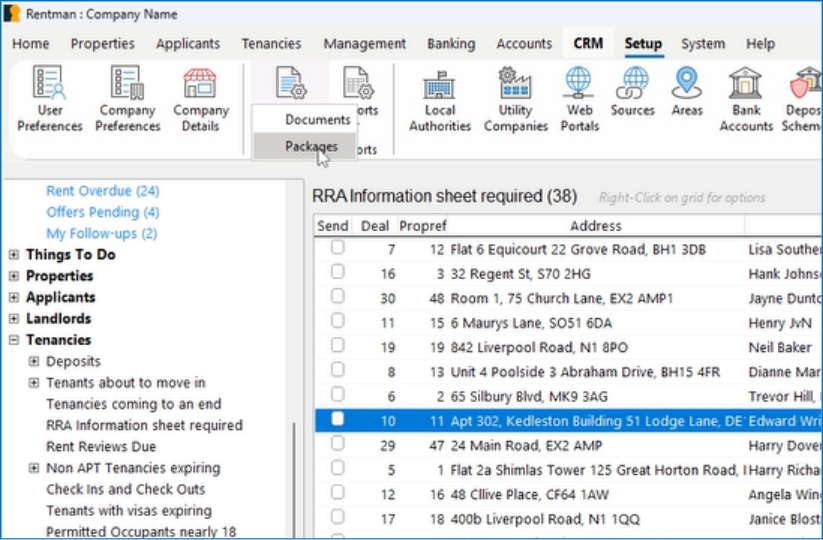Choose Documents from the dropdown menu

coord(305,120)
